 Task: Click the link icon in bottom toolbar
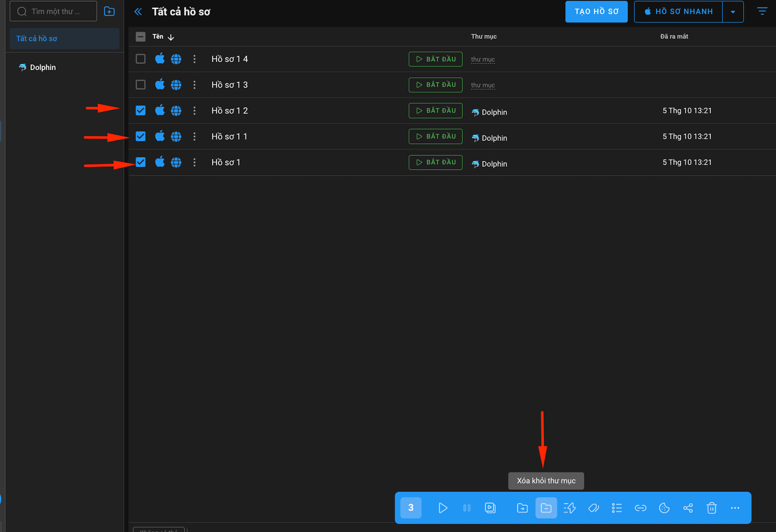click(x=640, y=508)
